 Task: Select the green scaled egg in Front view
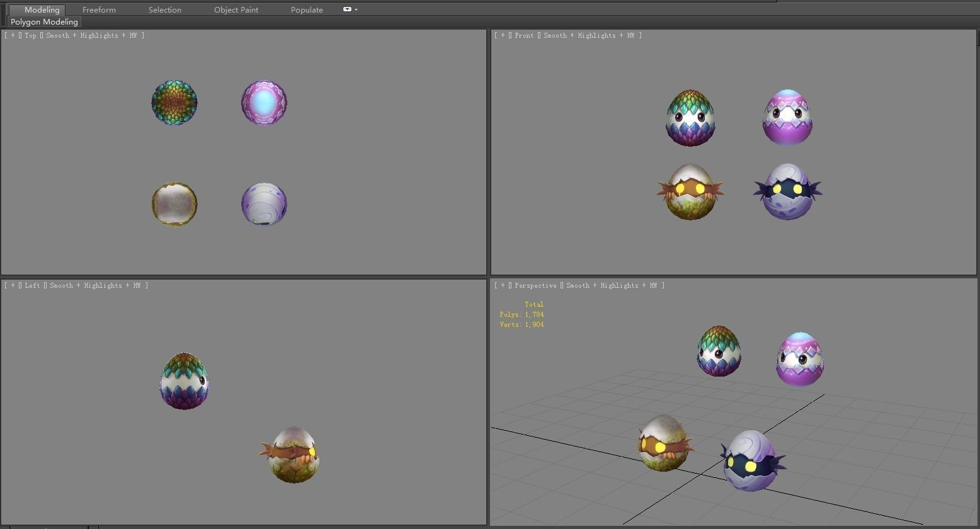click(690, 118)
